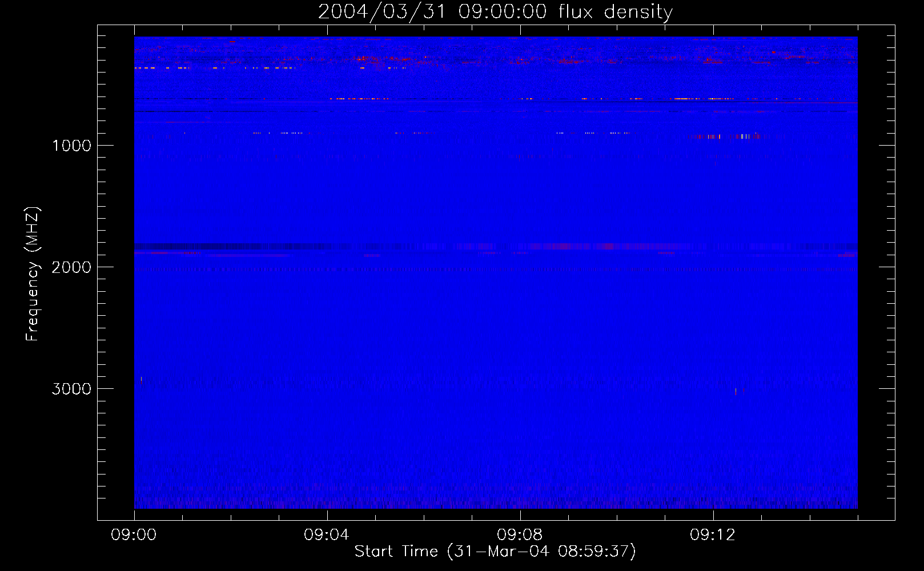Click the 1000 frequency tick label
924x571 pixels.
point(71,146)
